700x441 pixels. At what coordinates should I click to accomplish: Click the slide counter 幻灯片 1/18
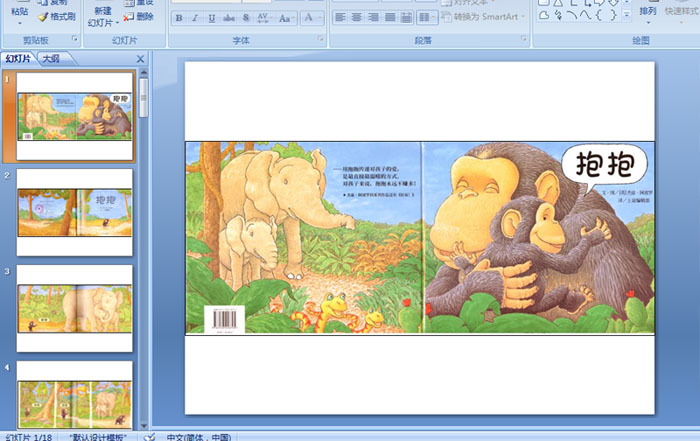click(29, 437)
